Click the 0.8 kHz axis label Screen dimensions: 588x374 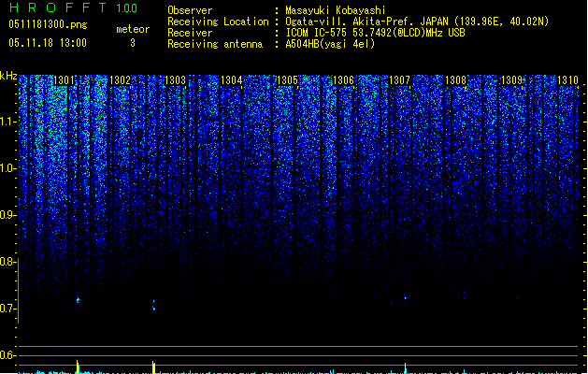click(x=7, y=262)
